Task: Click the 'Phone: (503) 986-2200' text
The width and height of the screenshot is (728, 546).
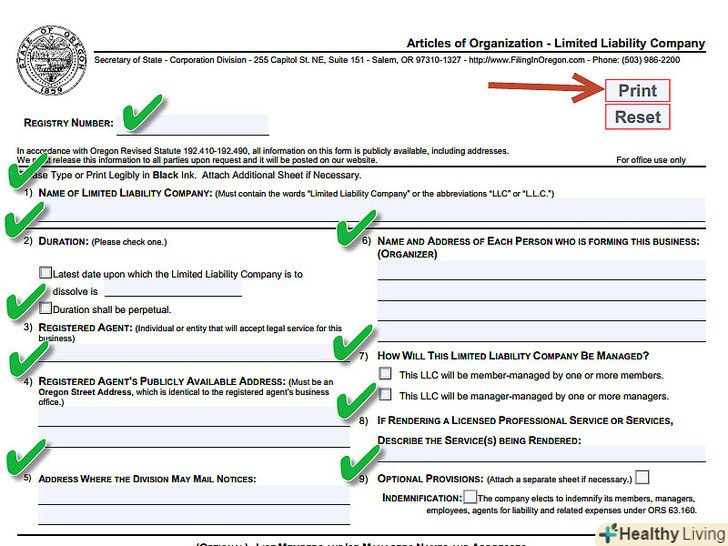Action: [x=636, y=60]
